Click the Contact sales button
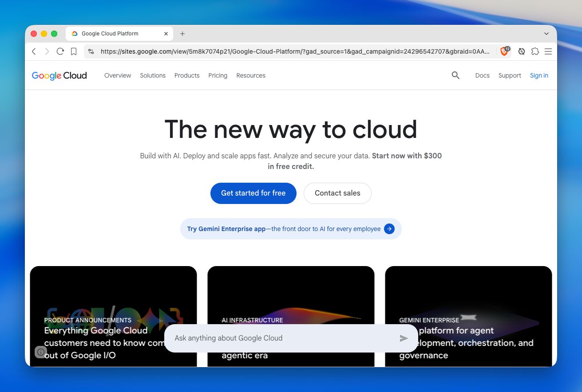Viewport: 582px width, 392px height. click(337, 193)
